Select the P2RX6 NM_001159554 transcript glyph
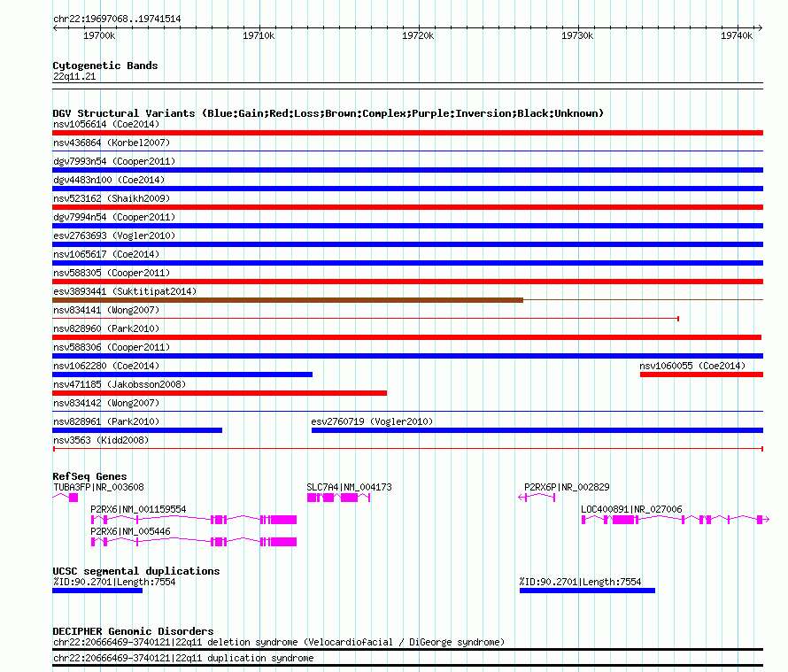Image resolution: width=788 pixels, height=672 pixels. pos(194,520)
